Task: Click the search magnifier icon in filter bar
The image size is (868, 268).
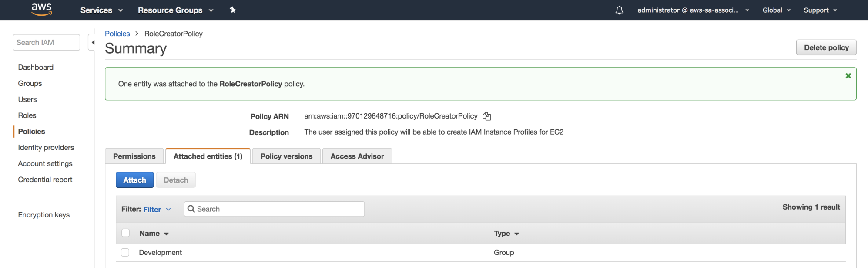Action: 191,209
